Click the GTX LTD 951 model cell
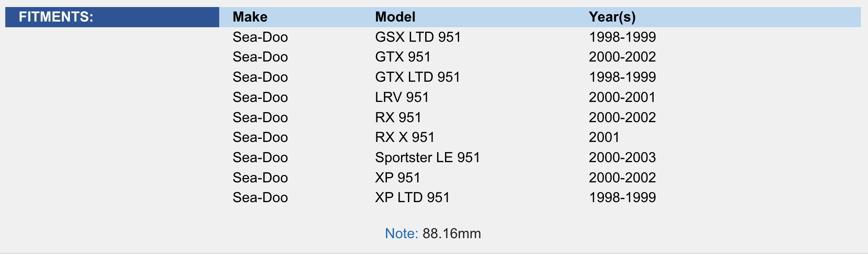The width and height of the screenshot is (868, 254). point(417,77)
